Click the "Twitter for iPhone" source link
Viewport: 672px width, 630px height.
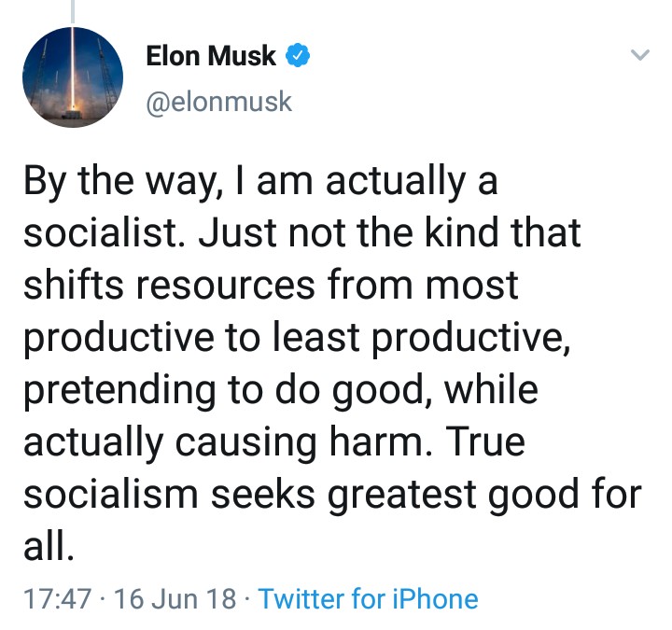(x=368, y=598)
